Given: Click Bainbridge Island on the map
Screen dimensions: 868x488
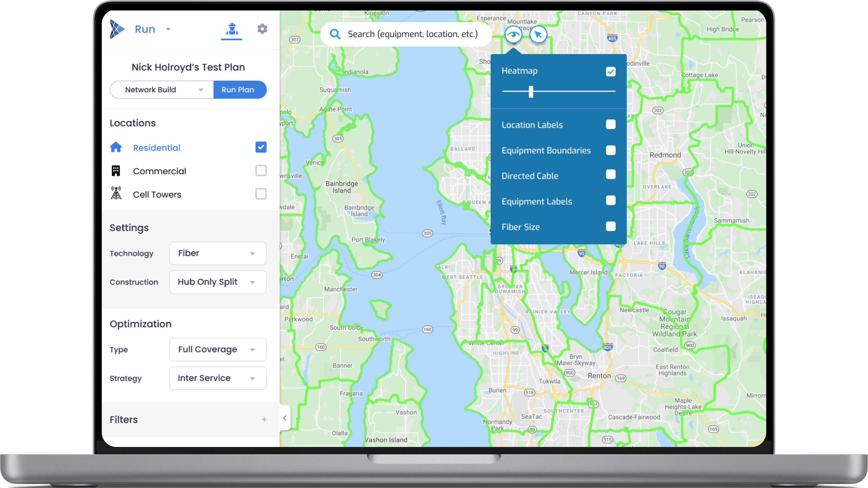Looking at the screenshot, I should (342, 187).
